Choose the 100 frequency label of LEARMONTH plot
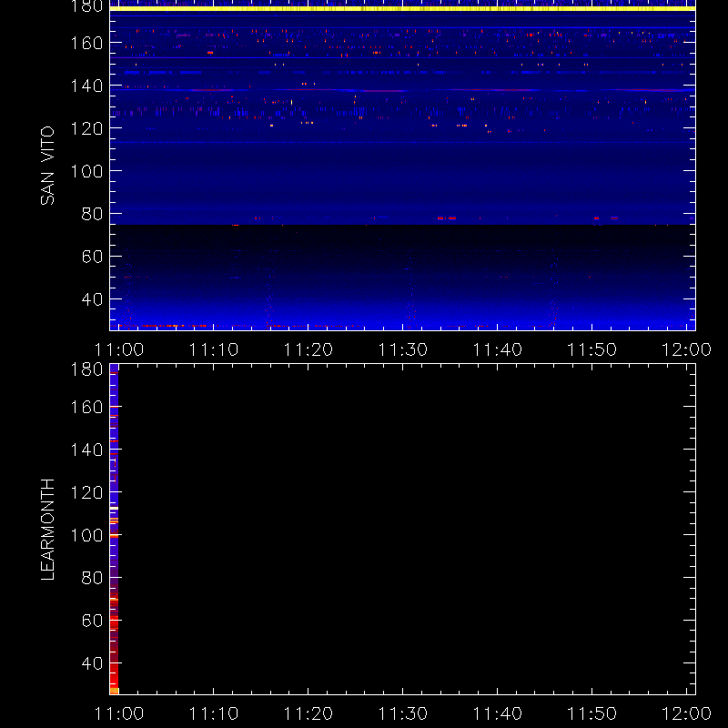The width and height of the screenshot is (728, 728). point(86,535)
